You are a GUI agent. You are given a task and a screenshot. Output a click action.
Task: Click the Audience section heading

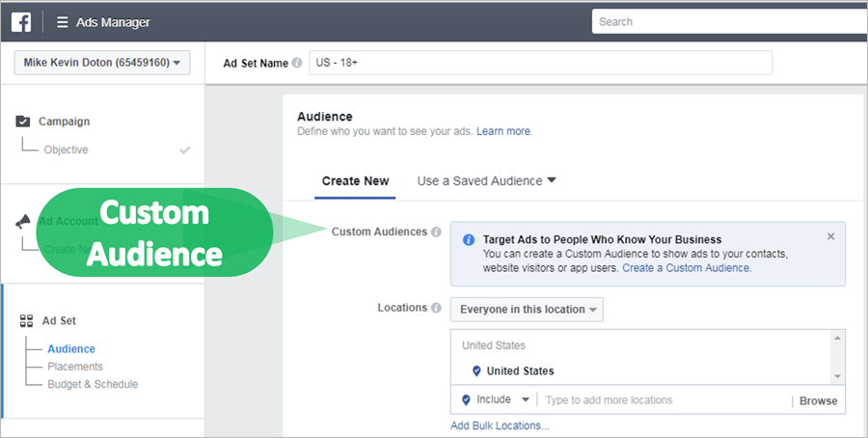[325, 117]
